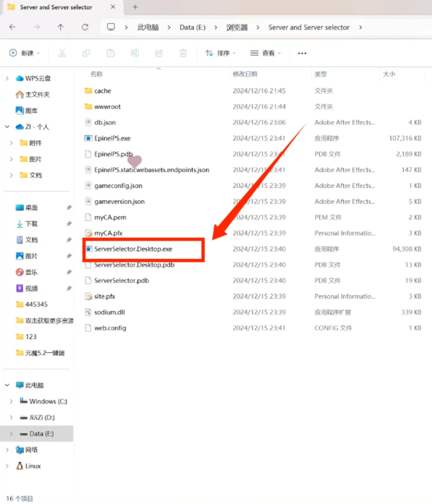The height and width of the screenshot is (504, 432).
Task: Go forward with the forward arrow
Action: coord(36,27)
